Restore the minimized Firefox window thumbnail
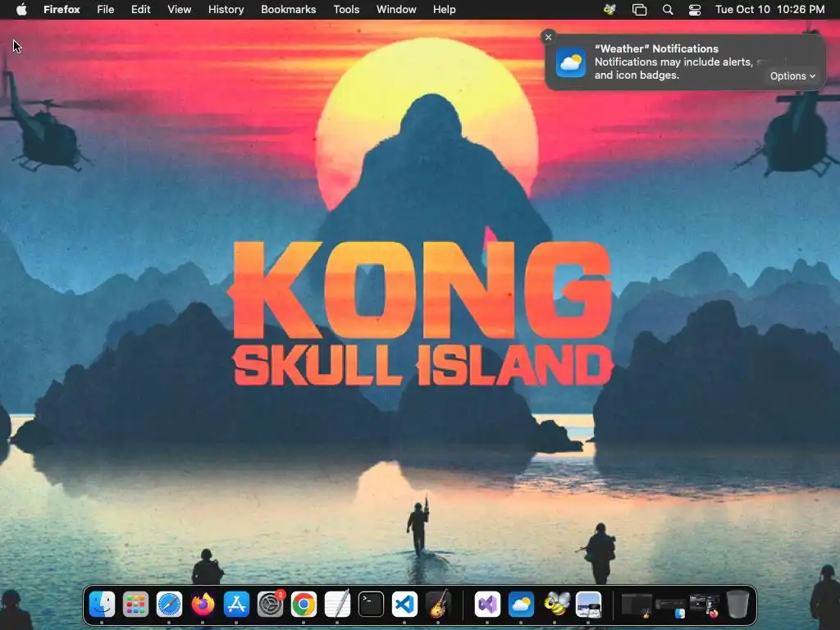The image size is (840, 630). (704, 605)
